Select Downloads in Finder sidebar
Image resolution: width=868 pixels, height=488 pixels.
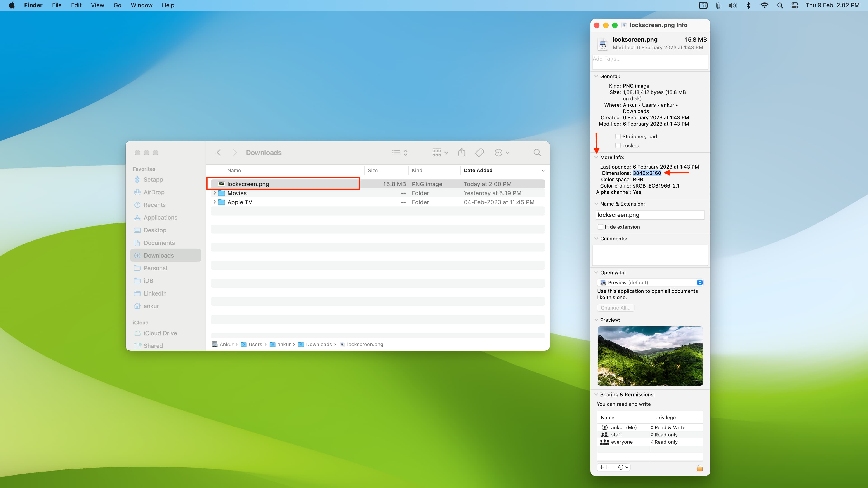pos(165,255)
